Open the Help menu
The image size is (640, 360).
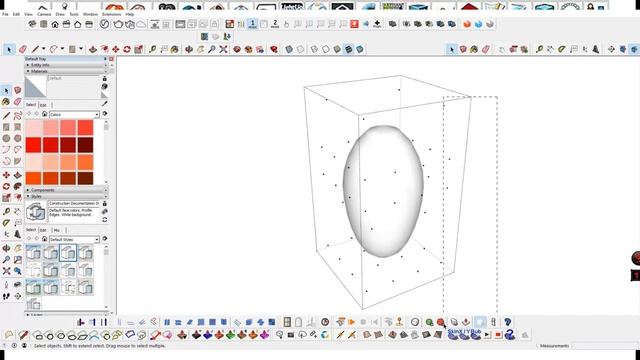pyautogui.click(x=129, y=14)
